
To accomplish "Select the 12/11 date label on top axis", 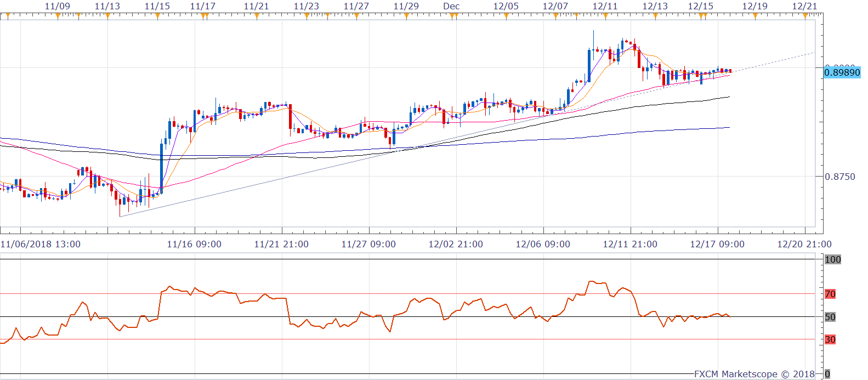I will click(605, 6).
